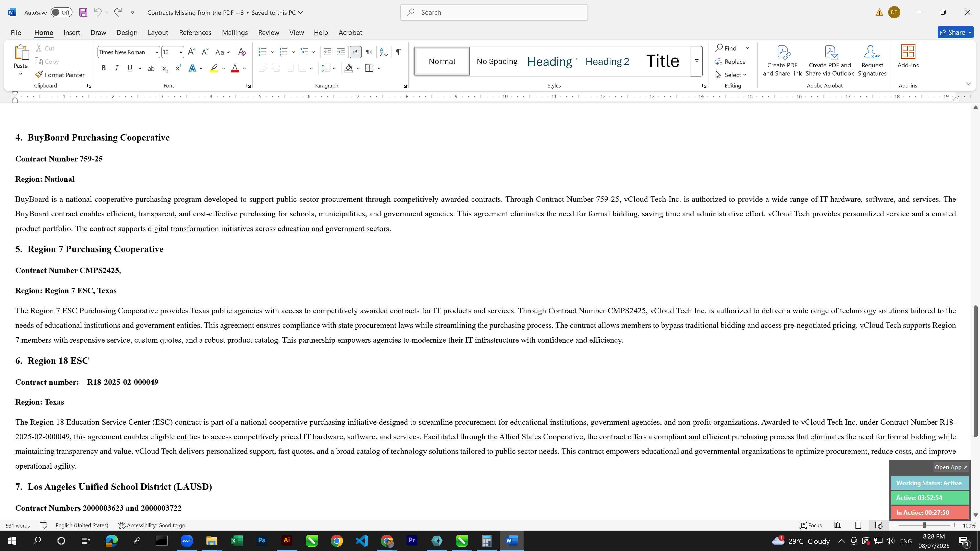Expand the bullets list dropdown arrow

point(272,52)
